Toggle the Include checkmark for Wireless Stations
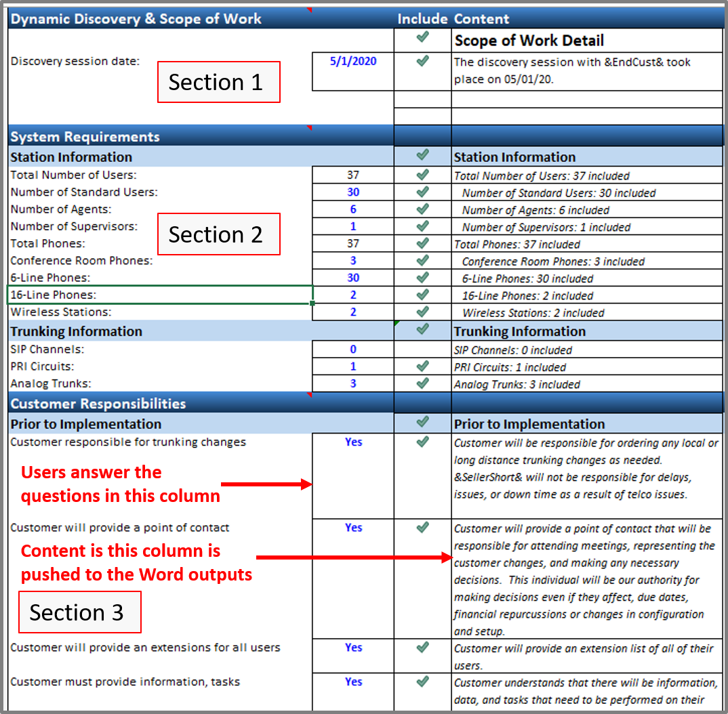Screen dimensions: 728x714 (x=422, y=312)
